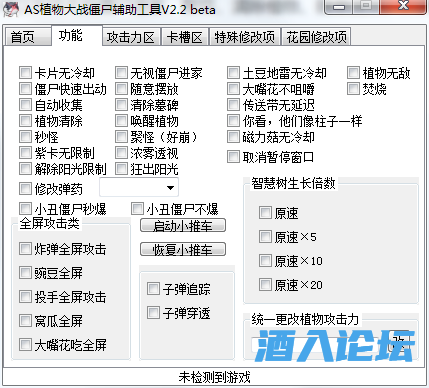Check the 清除墓碑 option
This screenshot has height=388, width=429.
click(121, 105)
